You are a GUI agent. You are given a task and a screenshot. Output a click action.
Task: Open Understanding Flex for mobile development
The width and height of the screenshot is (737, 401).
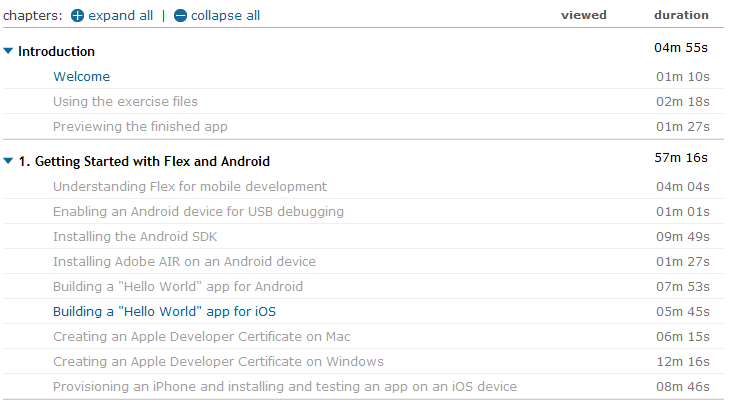[x=189, y=187]
